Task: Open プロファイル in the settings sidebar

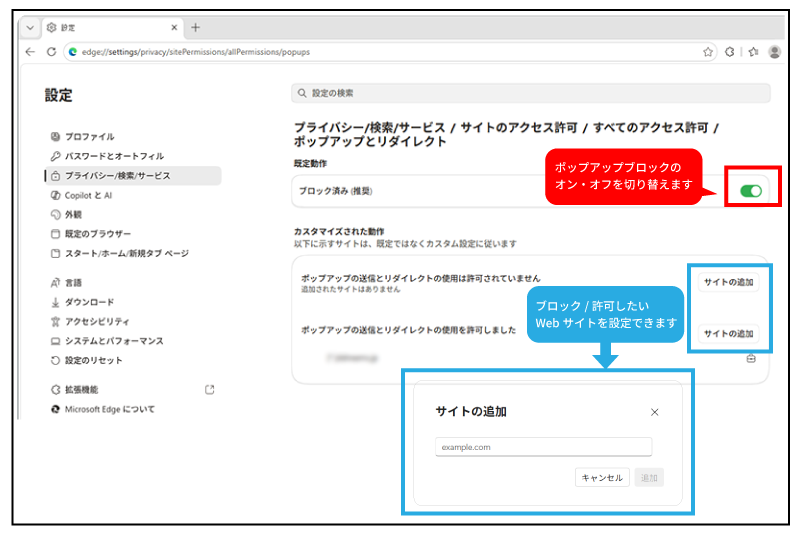Action: tap(133, 137)
